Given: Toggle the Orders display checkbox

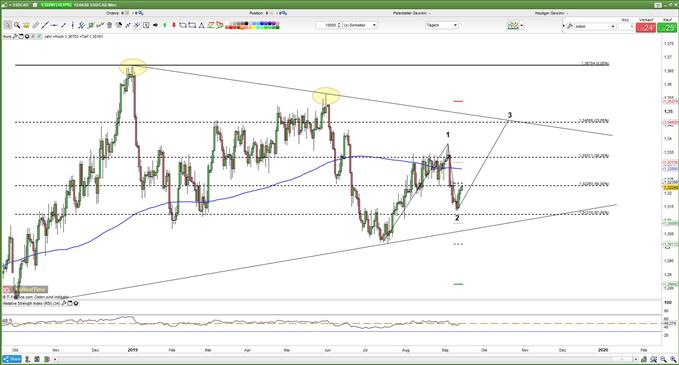Looking at the screenshot, I should pos(127,13).
